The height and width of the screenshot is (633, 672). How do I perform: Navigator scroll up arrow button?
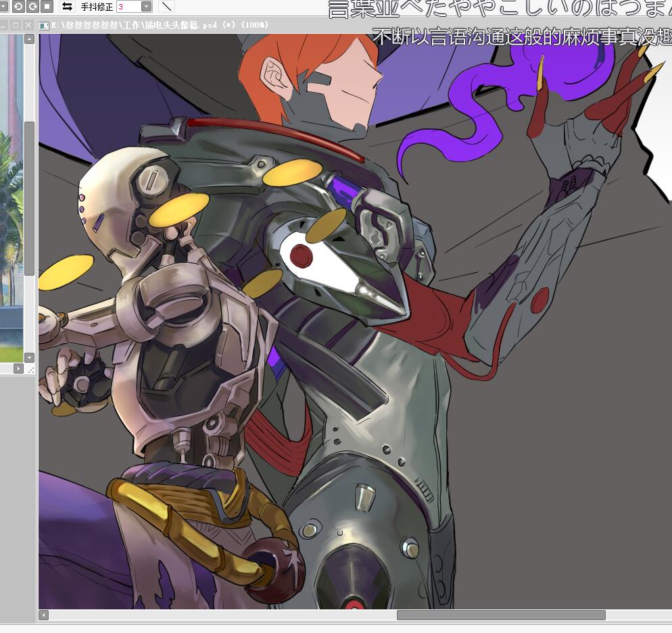pyautogui.click(x=29, y=39)
